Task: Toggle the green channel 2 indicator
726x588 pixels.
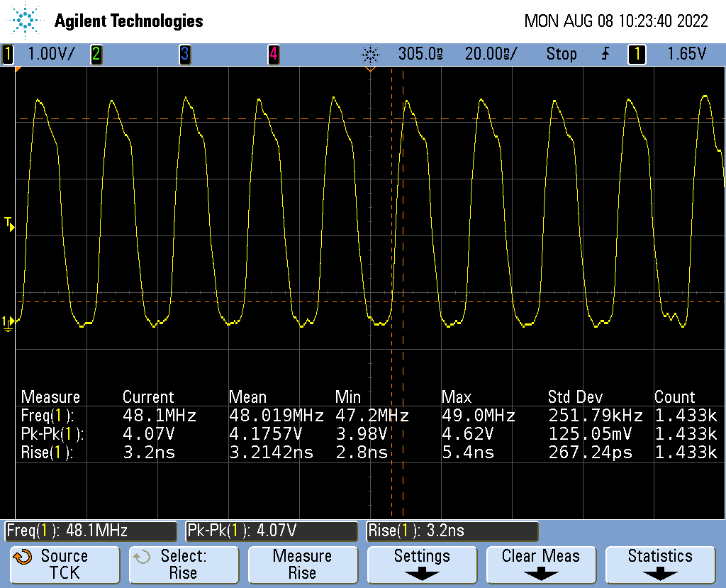Action: (96, 54)
